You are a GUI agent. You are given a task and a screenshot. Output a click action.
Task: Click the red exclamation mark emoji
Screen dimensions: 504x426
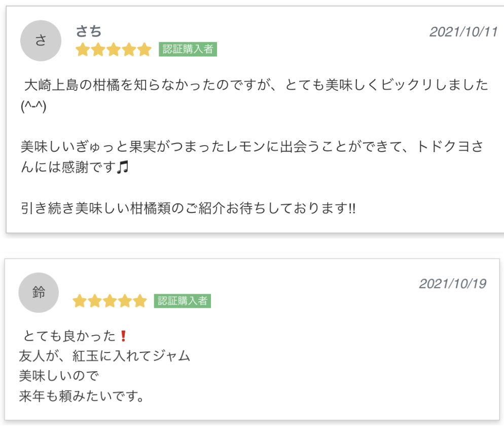click(x=123, y=336)
